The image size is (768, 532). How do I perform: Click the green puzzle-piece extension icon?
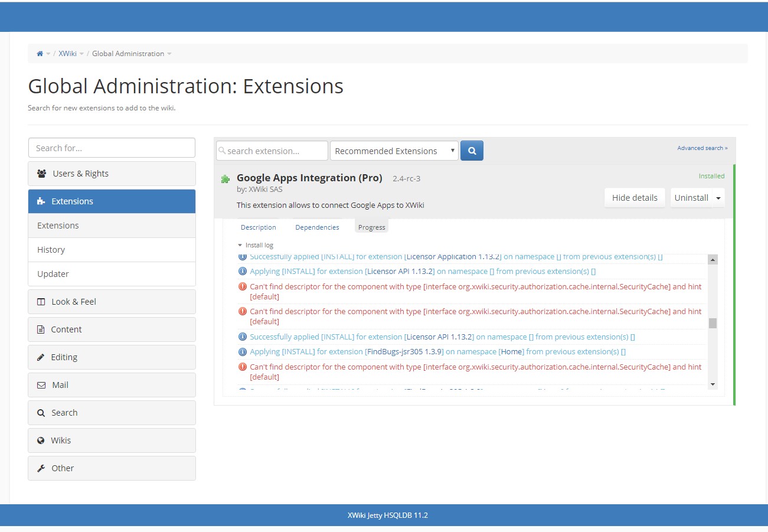pyautogui.click(x=225, y=178)
